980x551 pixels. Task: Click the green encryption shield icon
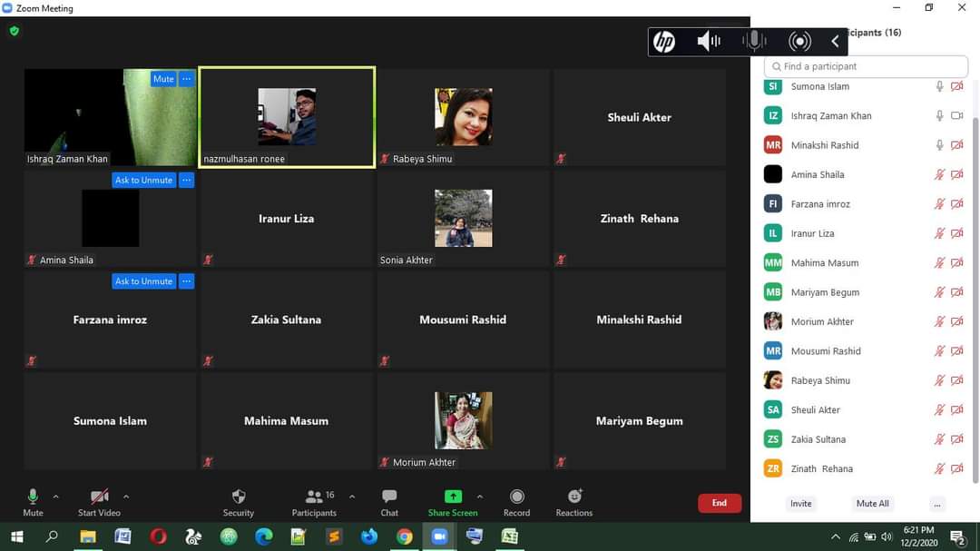[15, 31]
